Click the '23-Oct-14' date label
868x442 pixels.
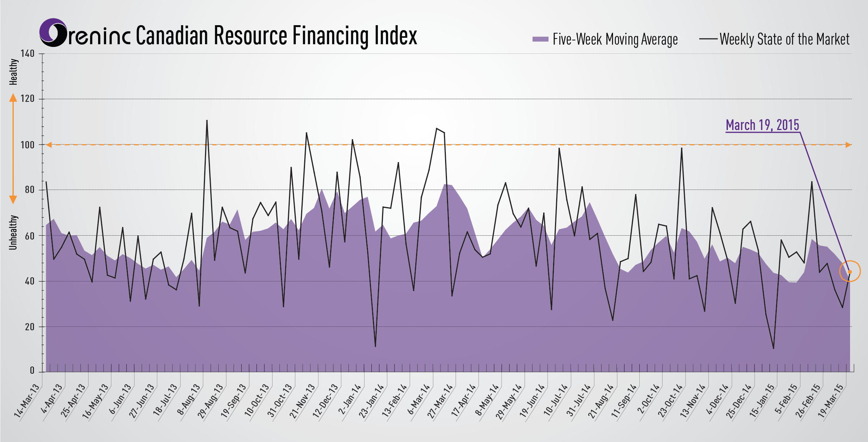click(x=670, y=400)
